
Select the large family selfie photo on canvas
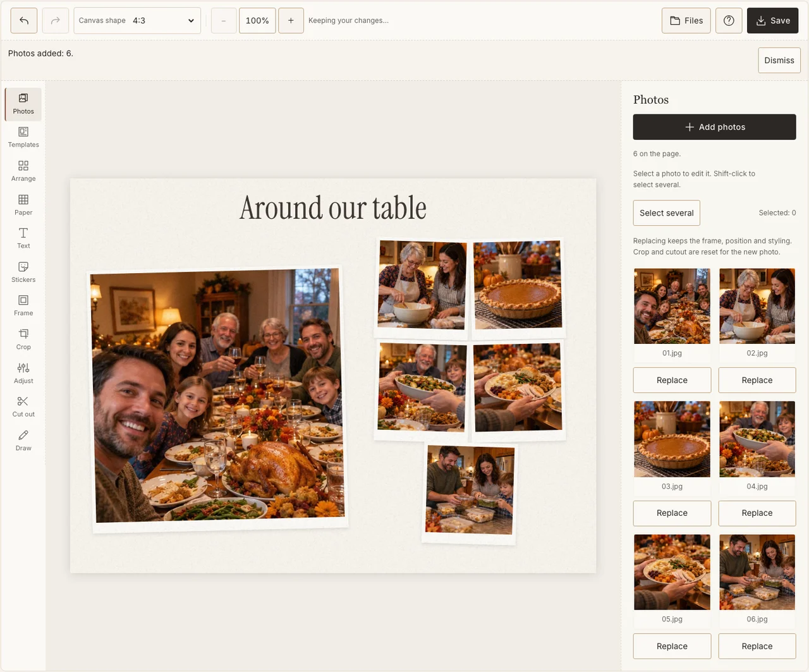217,398
